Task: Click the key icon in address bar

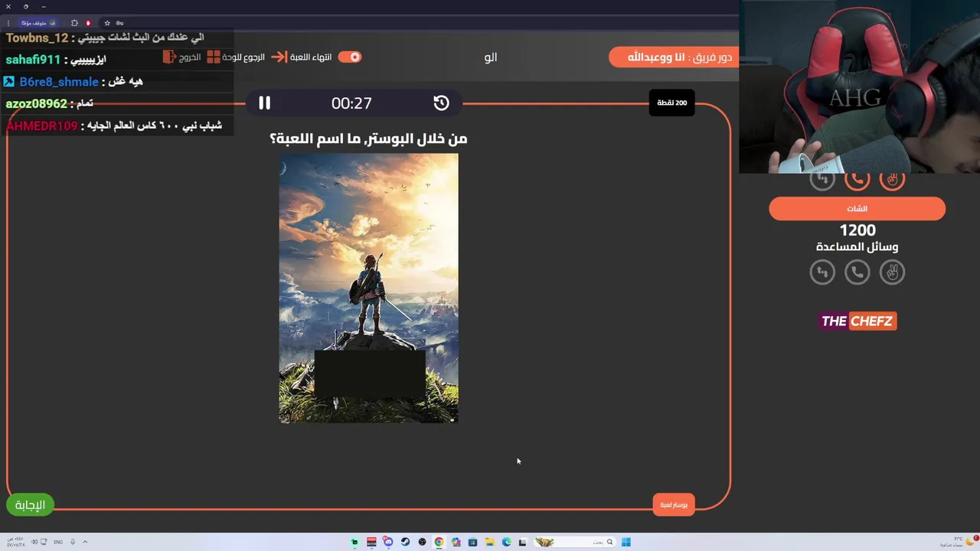Action: (x=119, y=23)
